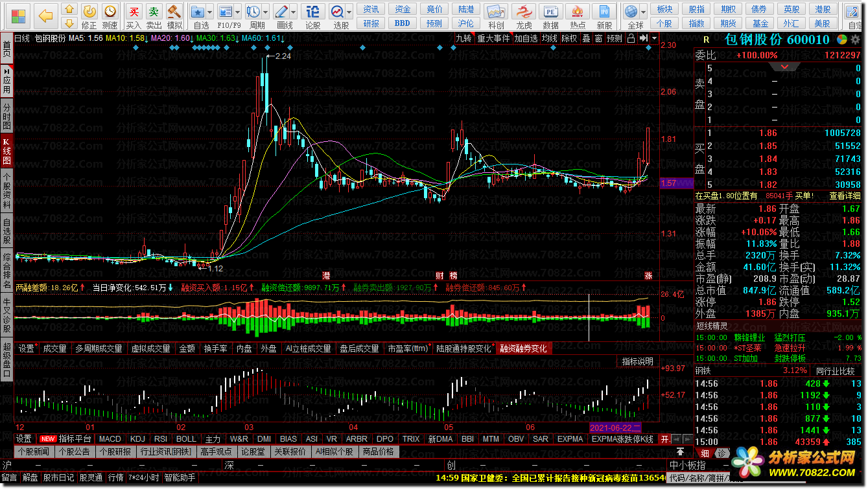Toggle the 除权 ex-rights button

coord(569,38)
